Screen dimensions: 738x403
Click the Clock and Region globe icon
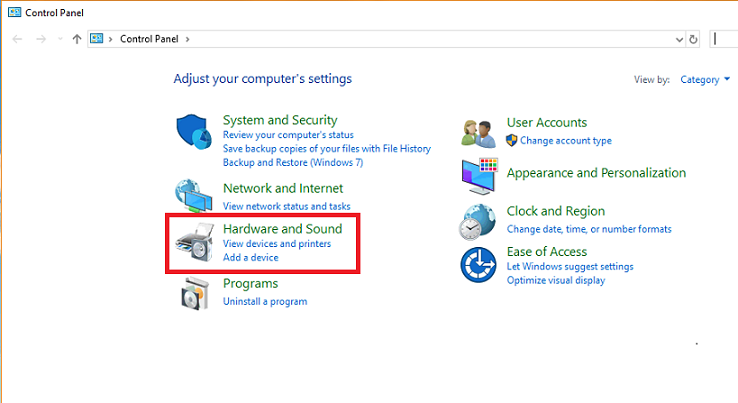click(x=479, y=220)
